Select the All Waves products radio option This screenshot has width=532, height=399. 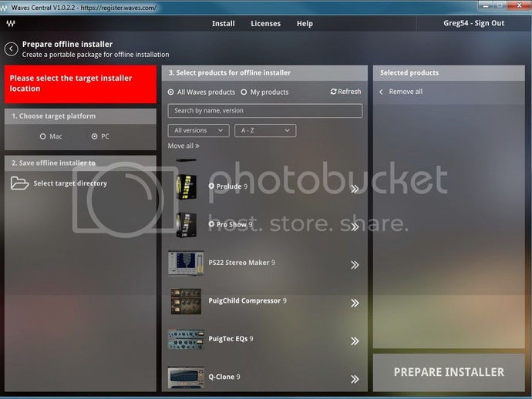tap(170, 92)
